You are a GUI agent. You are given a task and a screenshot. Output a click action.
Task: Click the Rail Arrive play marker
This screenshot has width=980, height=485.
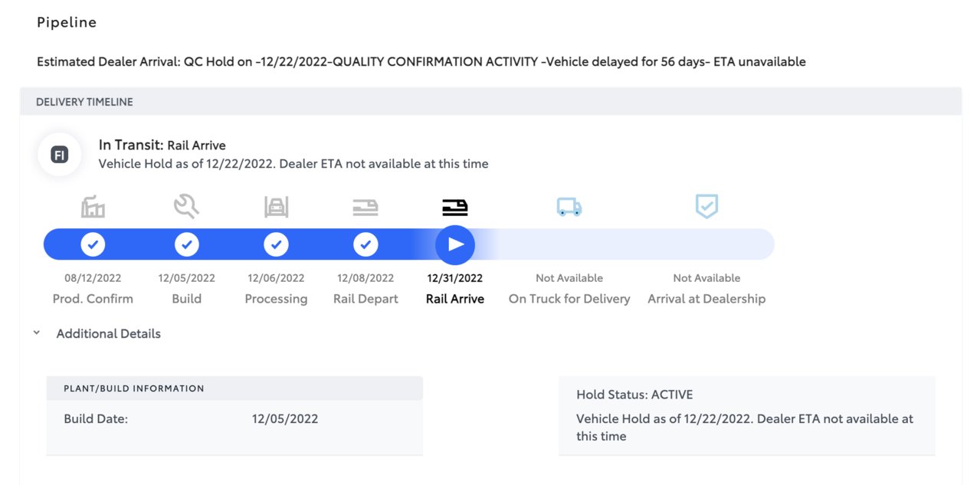455,244
